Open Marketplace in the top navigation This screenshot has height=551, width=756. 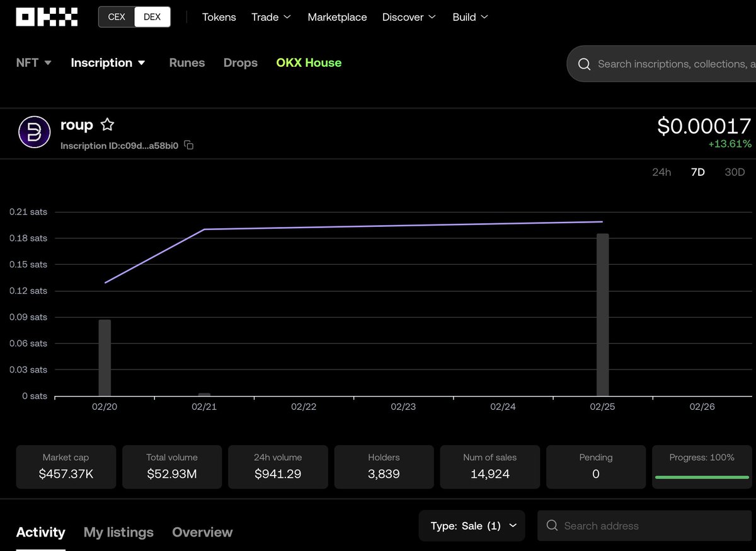(337, 17)
